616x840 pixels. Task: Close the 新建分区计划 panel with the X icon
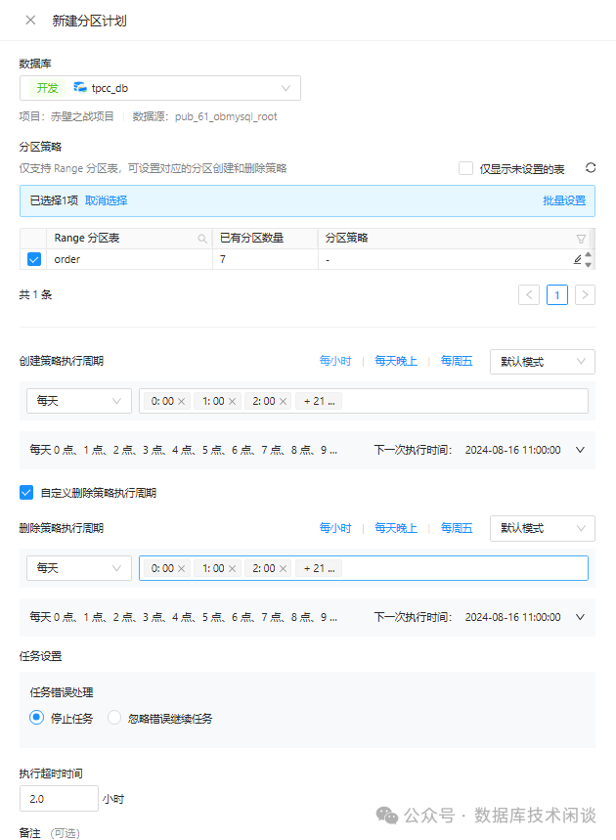coord(30,21)
